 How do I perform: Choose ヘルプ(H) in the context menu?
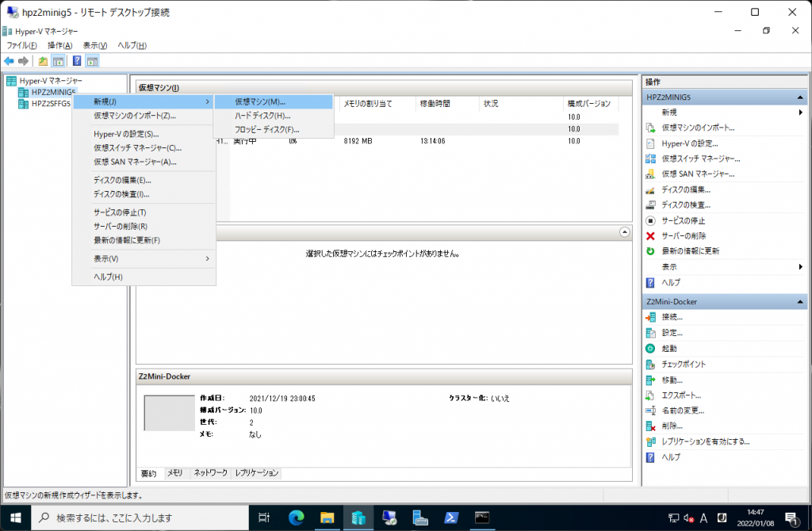tap(144, 277)
